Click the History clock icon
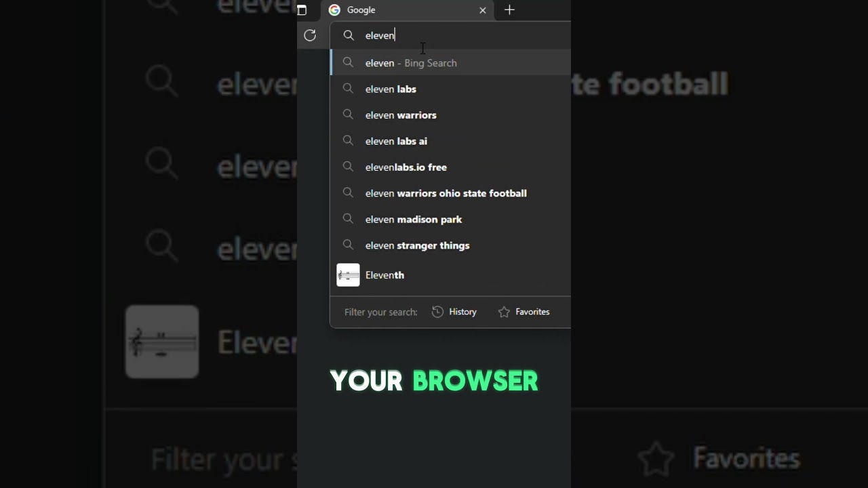The height and width of the screenshot is (488, 868). tap(437, 312)
